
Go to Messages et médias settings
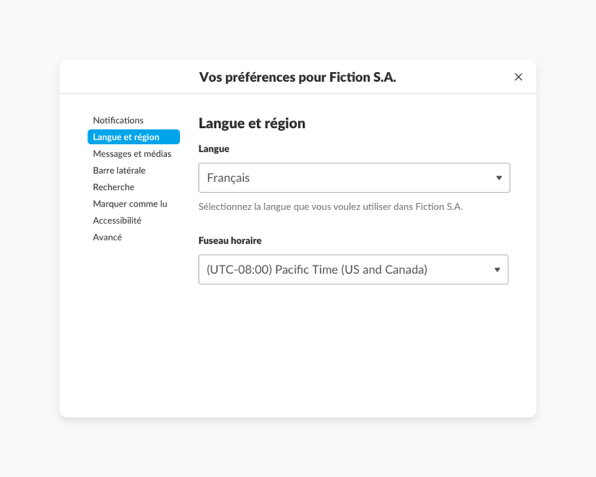(x=133, y=154)
